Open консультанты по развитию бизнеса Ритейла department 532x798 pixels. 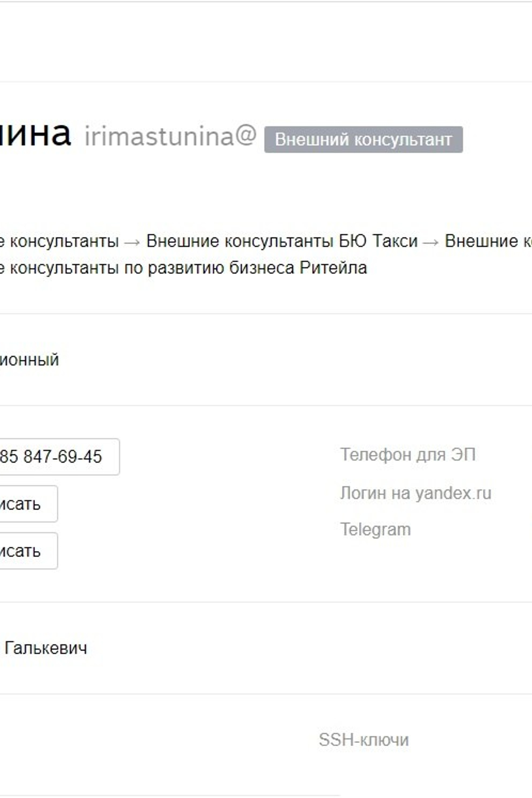pyautogui.click(x=183, y=268)
